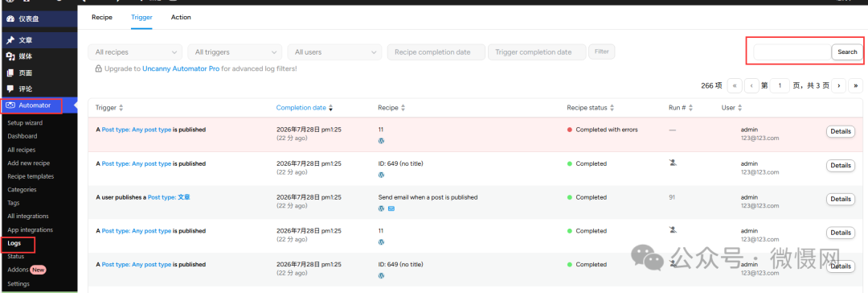
Task: Switch to the Trigger tab
Action: pos(141,17)
